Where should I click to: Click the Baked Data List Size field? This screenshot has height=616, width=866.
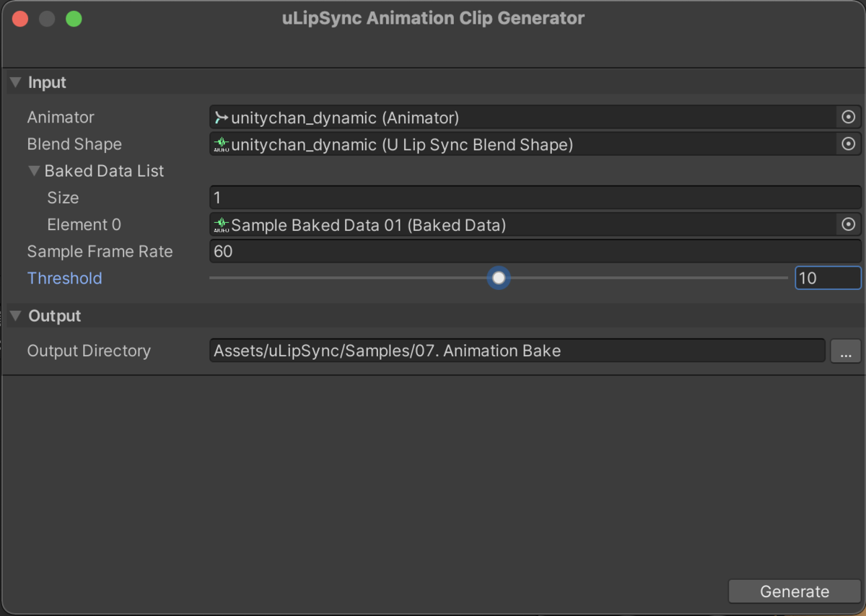(535, 198)
